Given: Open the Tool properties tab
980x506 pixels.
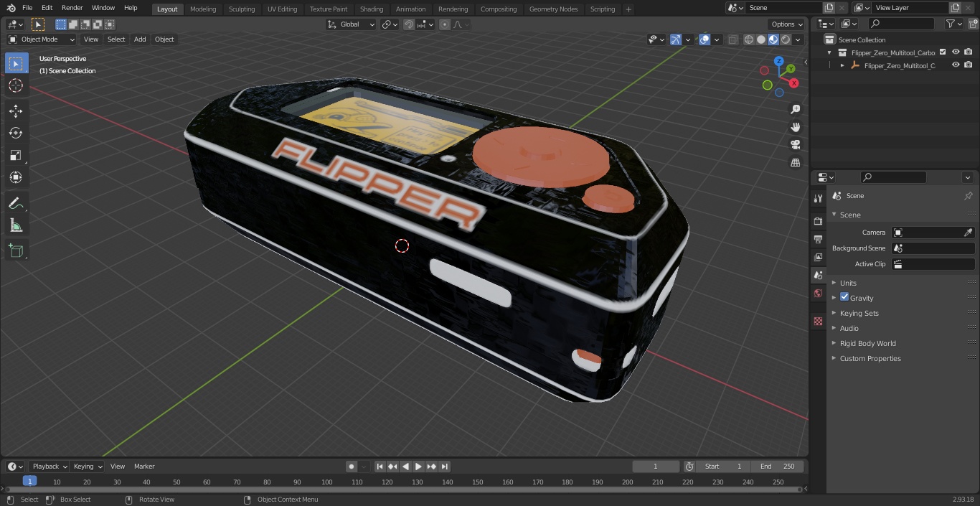Looking at the screenshot, I should (818, 198).
